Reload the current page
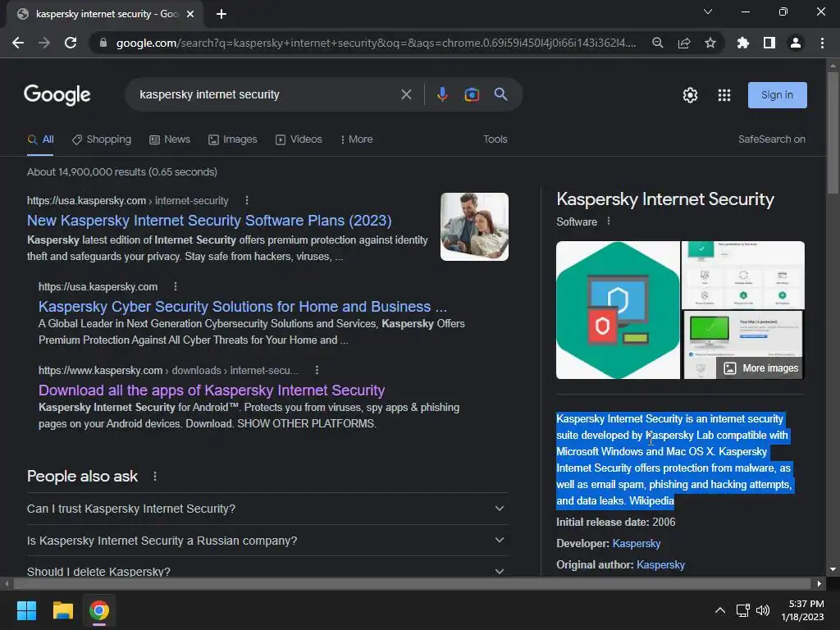 tap(71, 43)
